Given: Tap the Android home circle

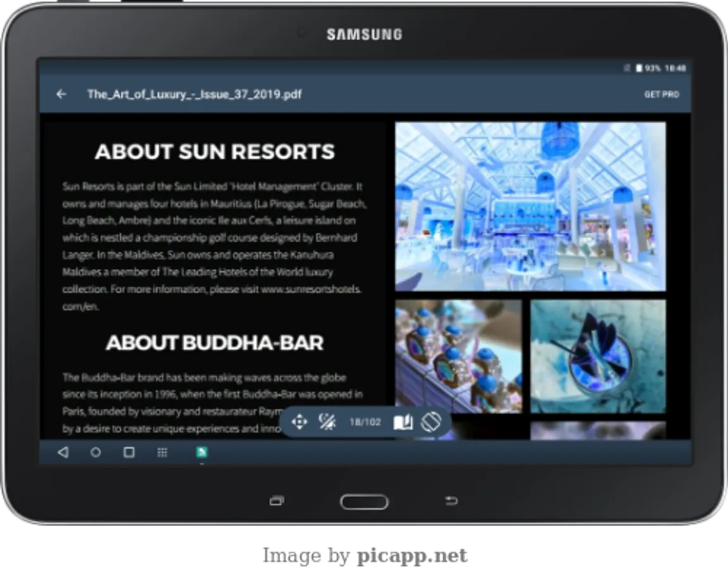Looking at the screenshot, I should click(x=96, y=452).
